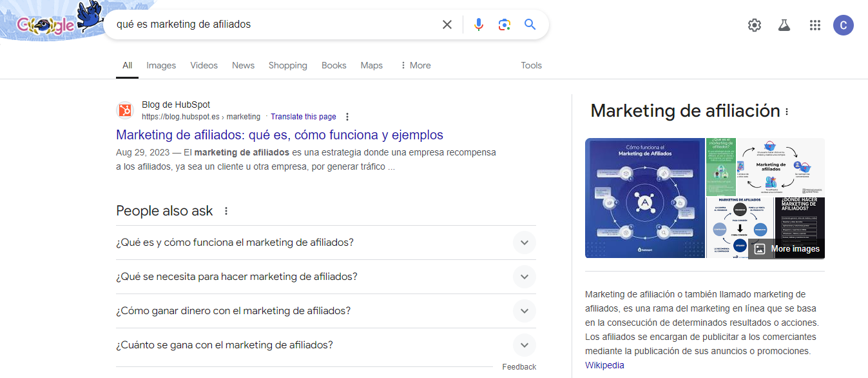
Task: Start a voice search with the microphone icon
Action: click(x=478, y=24)
